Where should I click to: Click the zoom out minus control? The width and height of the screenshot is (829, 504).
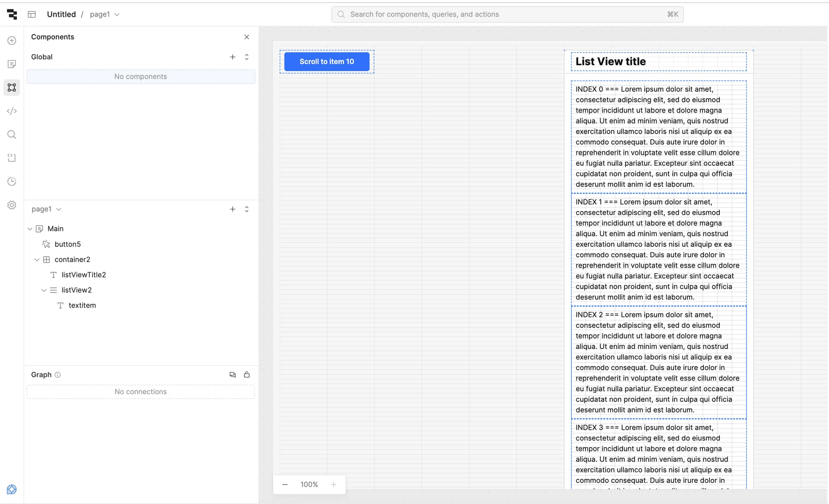tap(285, 485)
